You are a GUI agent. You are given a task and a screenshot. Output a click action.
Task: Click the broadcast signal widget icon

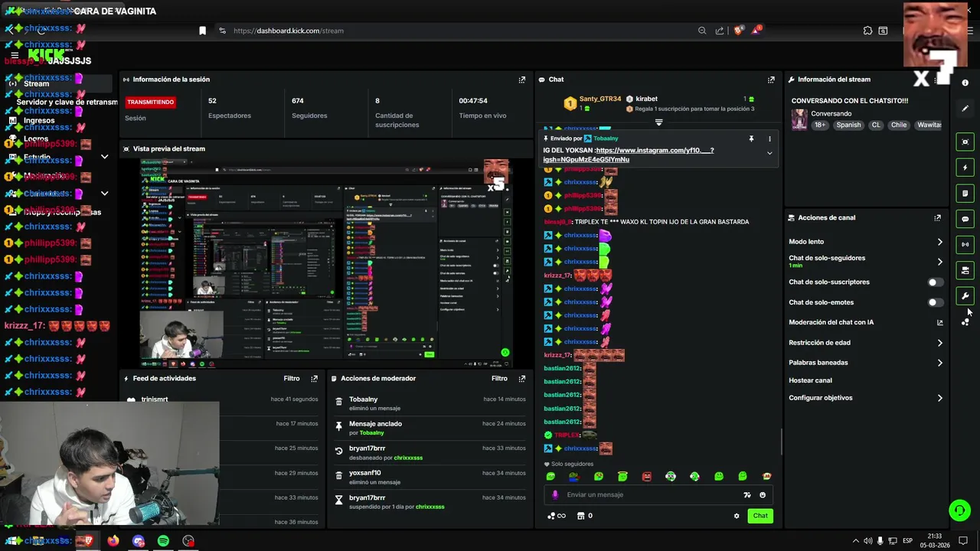(965, 245)
